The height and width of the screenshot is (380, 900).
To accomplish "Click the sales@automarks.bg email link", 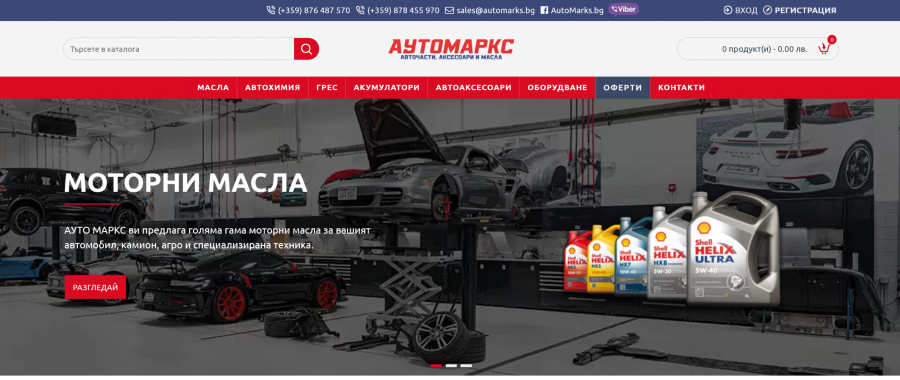I will 496,10.
